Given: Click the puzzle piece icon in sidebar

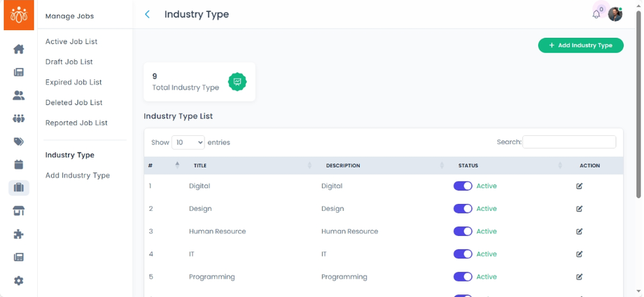Looking at the screenshot, I should click(19, 234).
